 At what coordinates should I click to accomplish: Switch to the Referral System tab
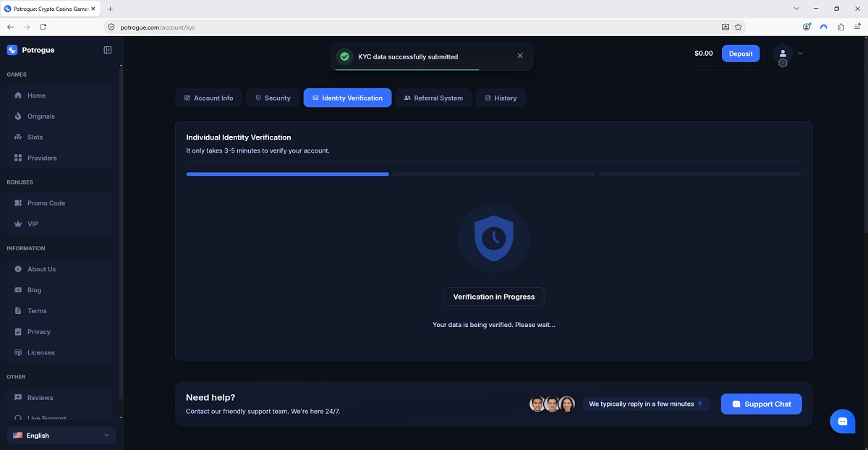434,98
